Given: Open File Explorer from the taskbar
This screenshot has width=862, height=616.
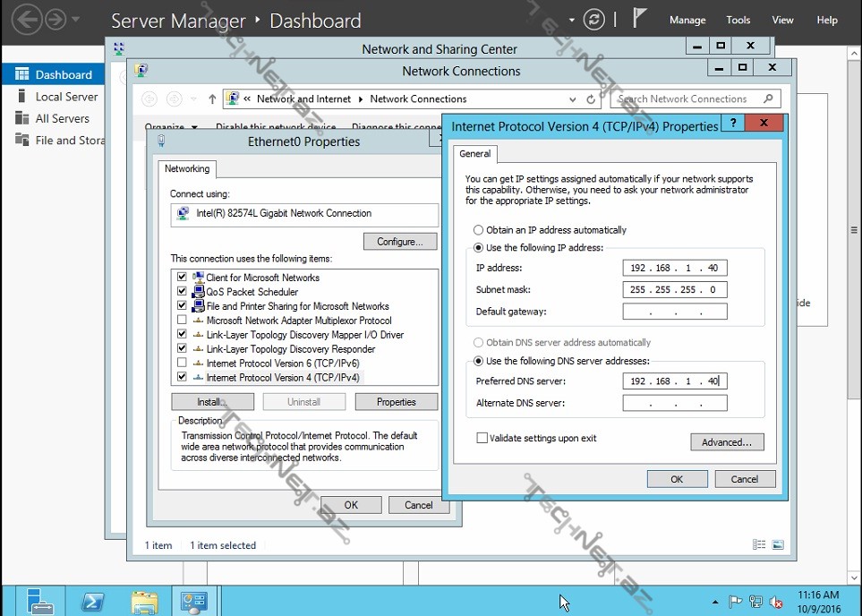Looking at the screenshot, I should pos(144,601).
